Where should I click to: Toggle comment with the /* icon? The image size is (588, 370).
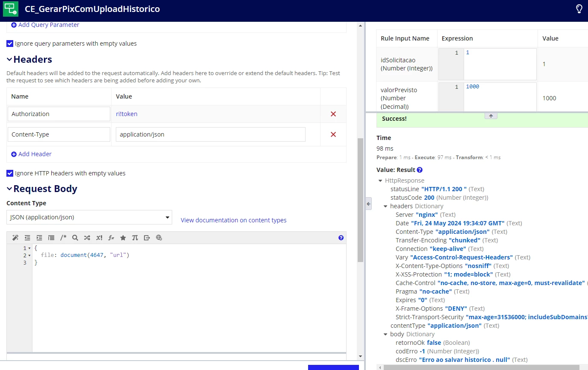pos(63,238)
